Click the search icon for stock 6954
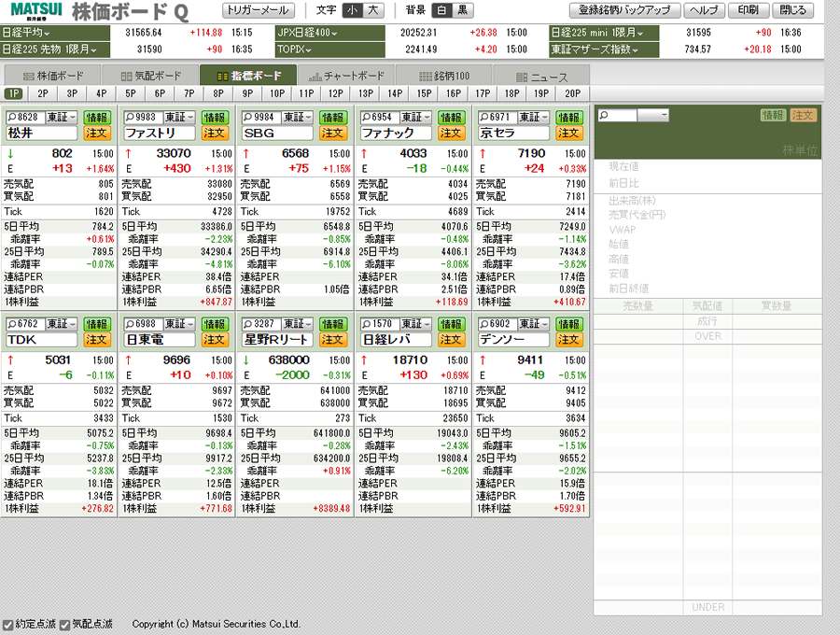The image size is (840, 635). coord(366,117)
